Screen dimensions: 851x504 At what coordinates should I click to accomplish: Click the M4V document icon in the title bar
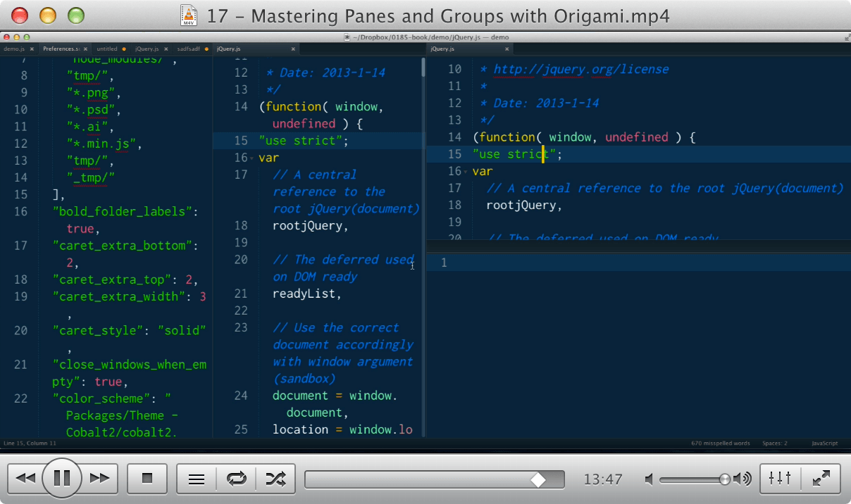point(188,15)
